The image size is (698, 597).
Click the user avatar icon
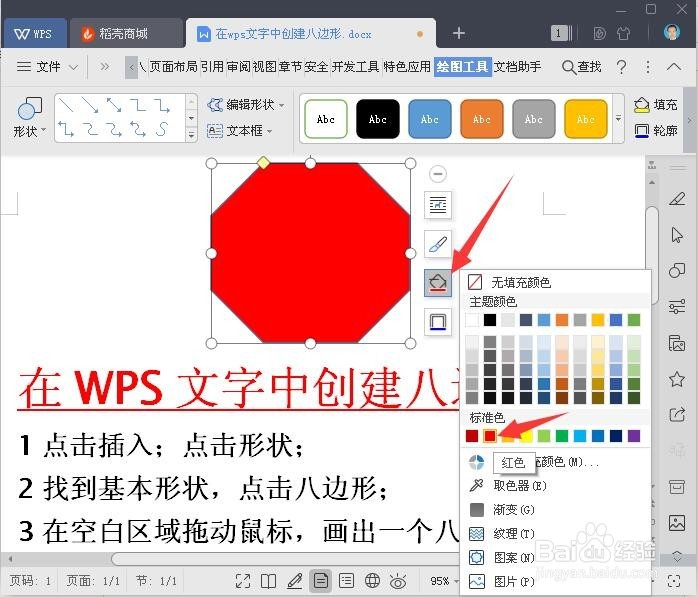pyautogui.click(x=672, y=32)
